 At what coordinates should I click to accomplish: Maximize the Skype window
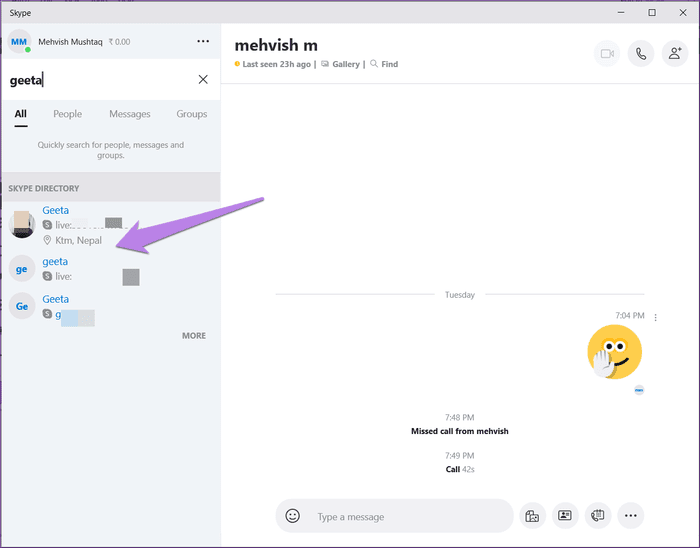[652, 12]
